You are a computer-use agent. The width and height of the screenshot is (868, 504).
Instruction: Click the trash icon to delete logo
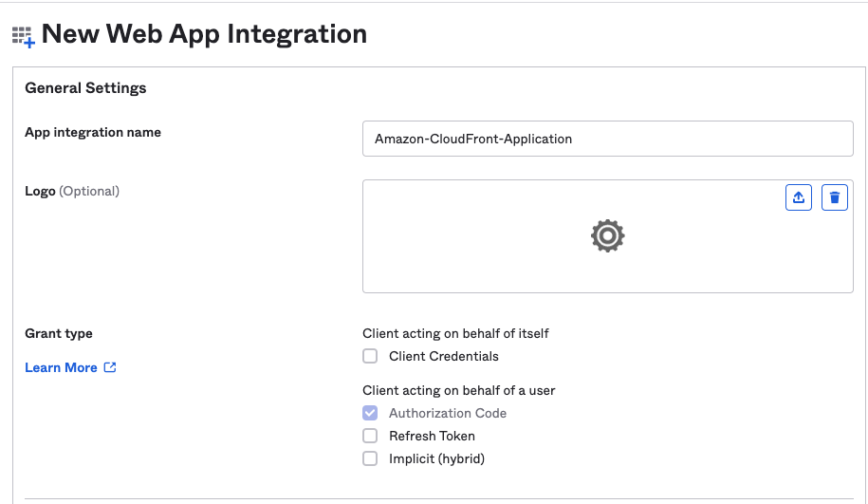click(x=834, y=197)
